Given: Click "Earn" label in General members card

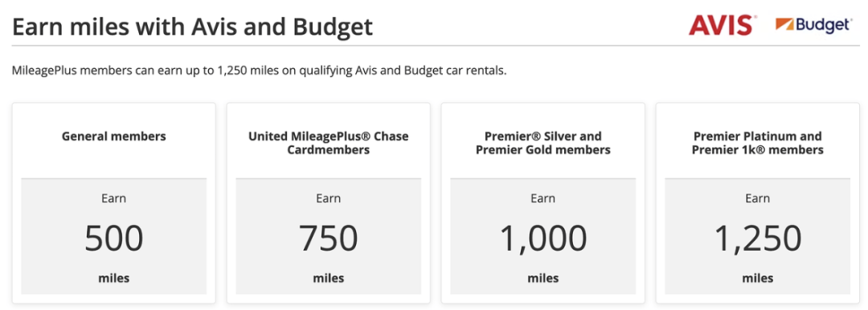Looking at the screenshot, I should (x=114, y=198).
